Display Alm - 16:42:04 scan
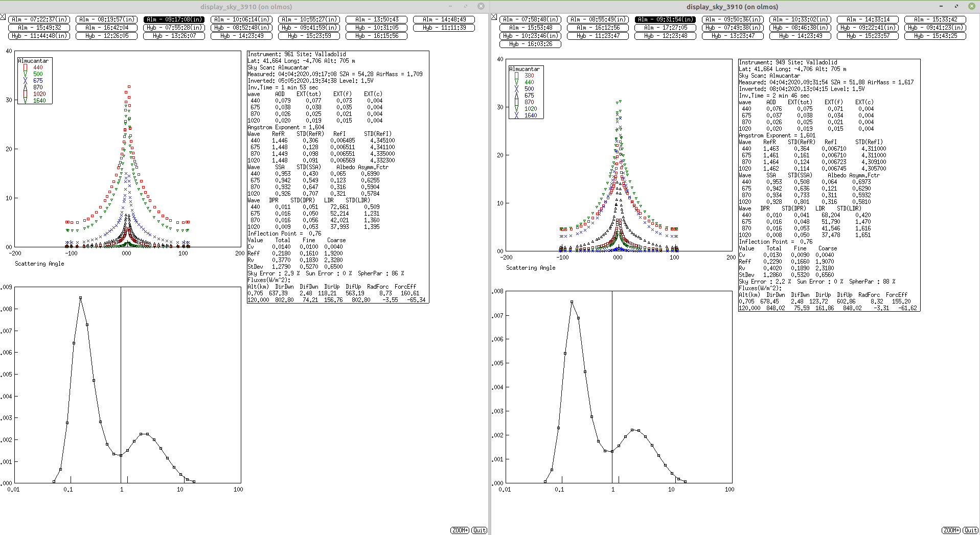This screenshot has width=980, height=535. (107, 28)
